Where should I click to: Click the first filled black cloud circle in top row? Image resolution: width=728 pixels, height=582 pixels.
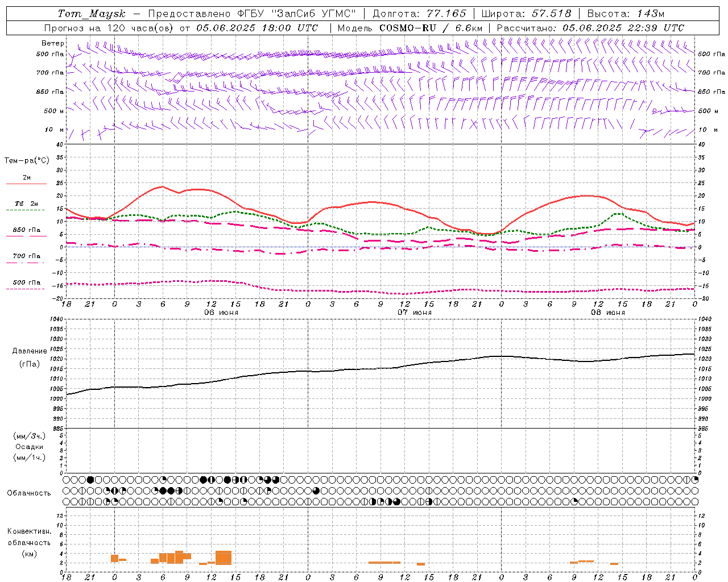pos(90,480)
